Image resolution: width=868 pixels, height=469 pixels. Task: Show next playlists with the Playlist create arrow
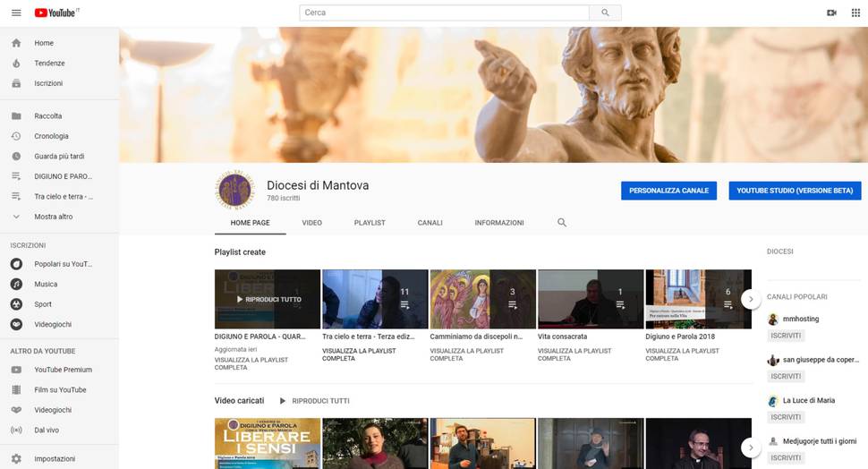(751, 299)
